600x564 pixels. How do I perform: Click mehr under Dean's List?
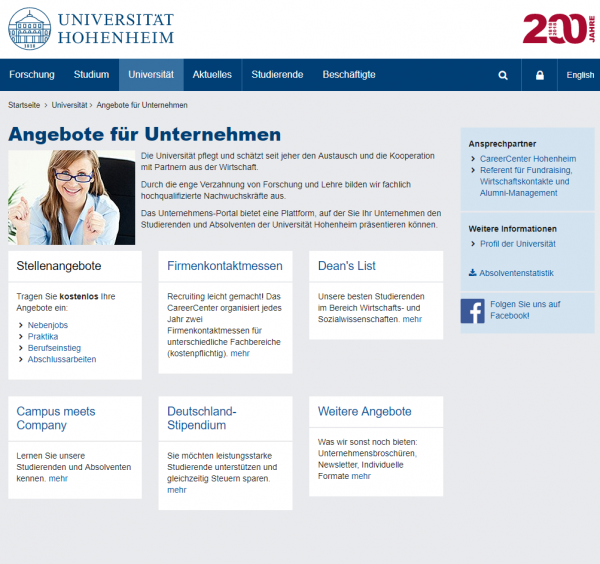(x=412, y=319)
